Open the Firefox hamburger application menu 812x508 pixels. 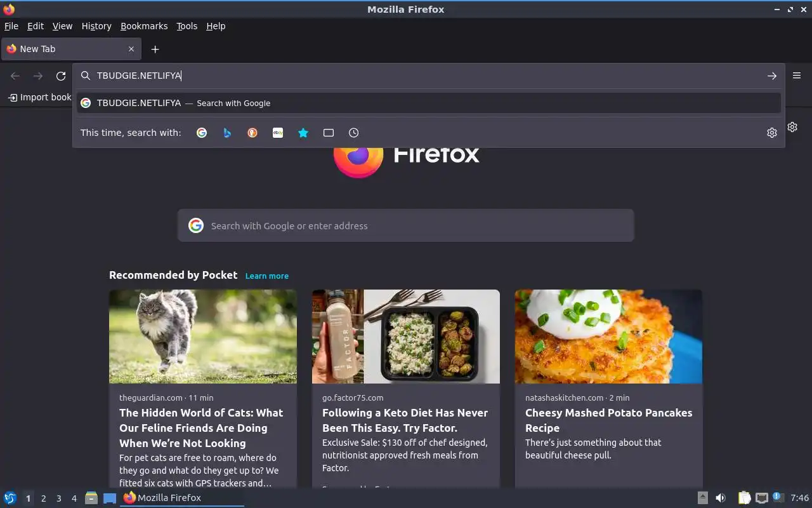coord(797,76)
